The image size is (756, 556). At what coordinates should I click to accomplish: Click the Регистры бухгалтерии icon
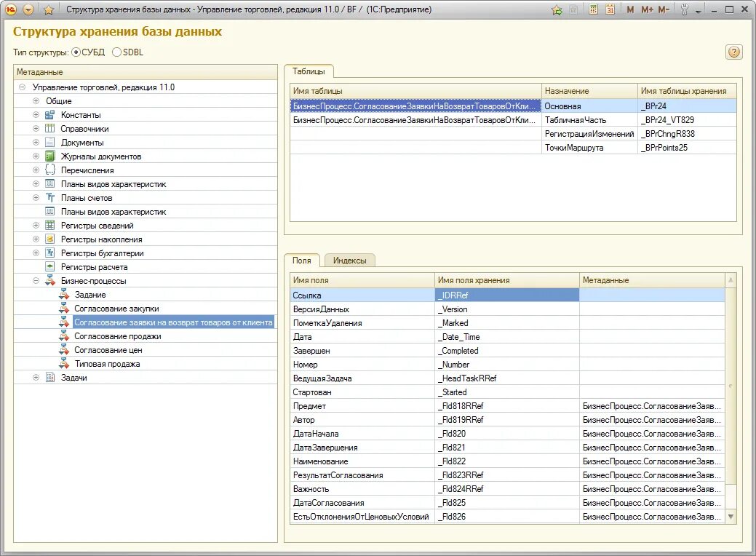tap(49, 253)
